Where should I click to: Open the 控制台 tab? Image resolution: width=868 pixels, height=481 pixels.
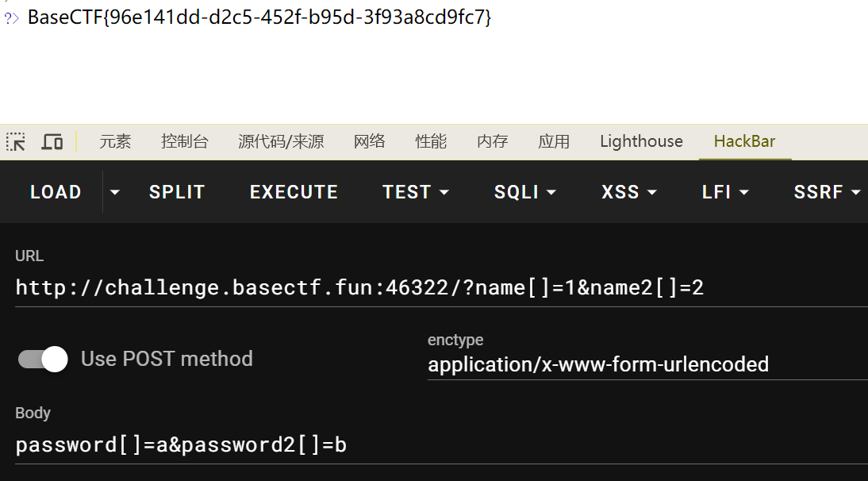tap(184, 142)
